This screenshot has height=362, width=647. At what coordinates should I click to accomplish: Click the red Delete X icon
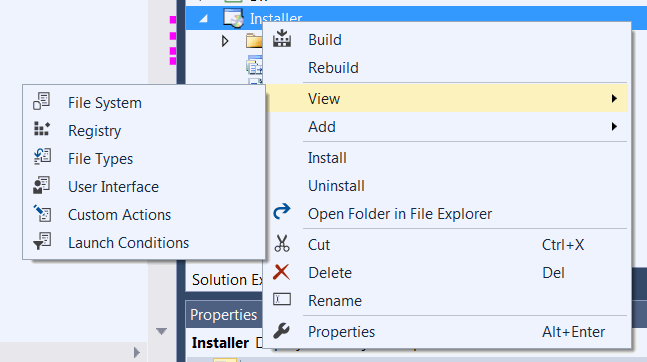click(281, 272)
